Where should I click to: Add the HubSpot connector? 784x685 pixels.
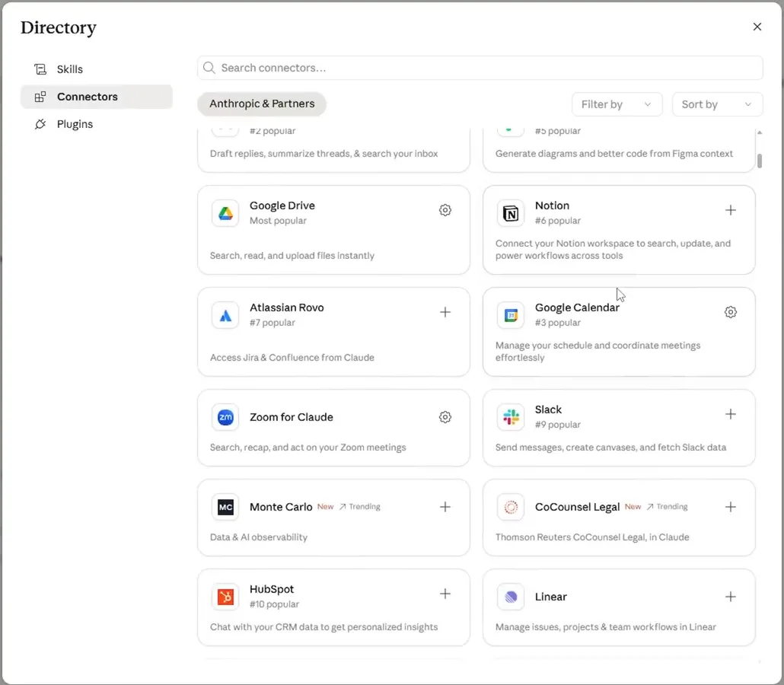[x=445, y=594]
